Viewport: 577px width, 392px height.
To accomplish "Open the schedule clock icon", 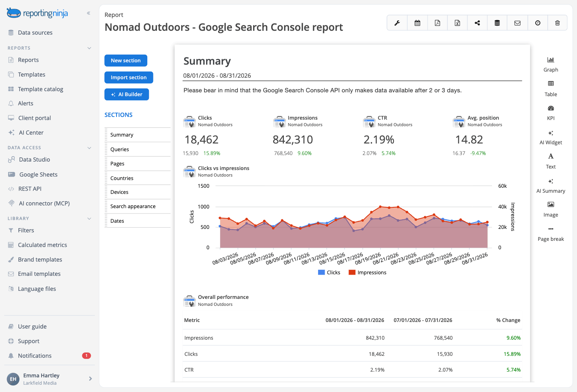I will click(x=538, y=23).
